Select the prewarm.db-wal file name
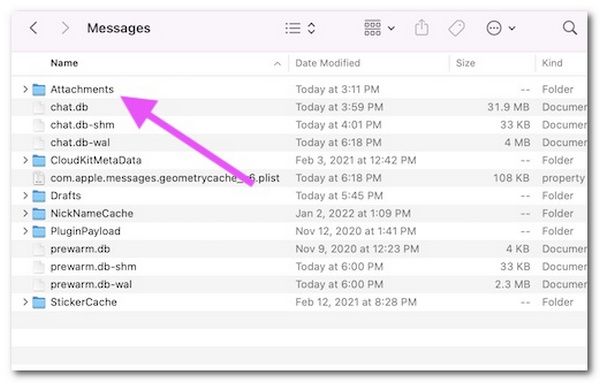Viewport: 600px width, 383px height. 91,284
